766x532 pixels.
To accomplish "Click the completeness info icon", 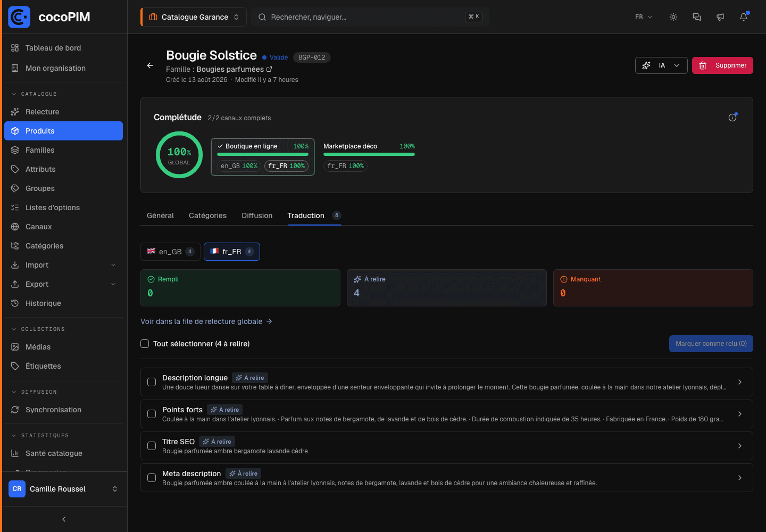I will 732,118.
